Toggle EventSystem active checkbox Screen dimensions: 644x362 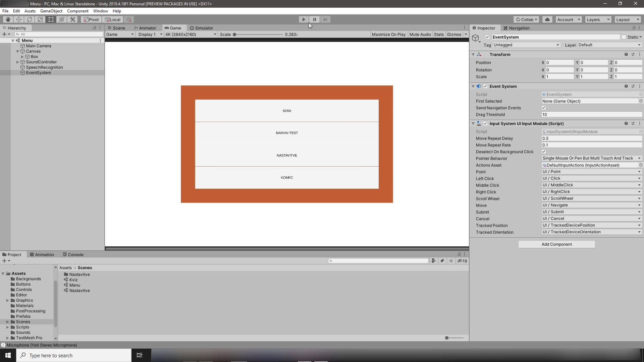pos(487,37)
